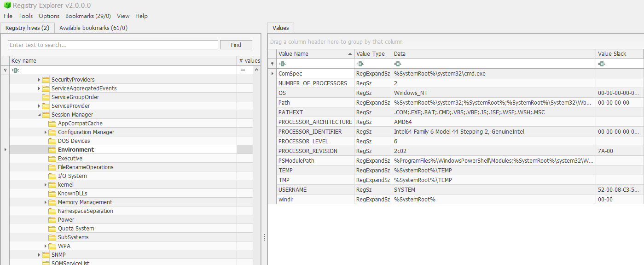Click the I/O System folder icon
The image size is (644, 265).
52,176
